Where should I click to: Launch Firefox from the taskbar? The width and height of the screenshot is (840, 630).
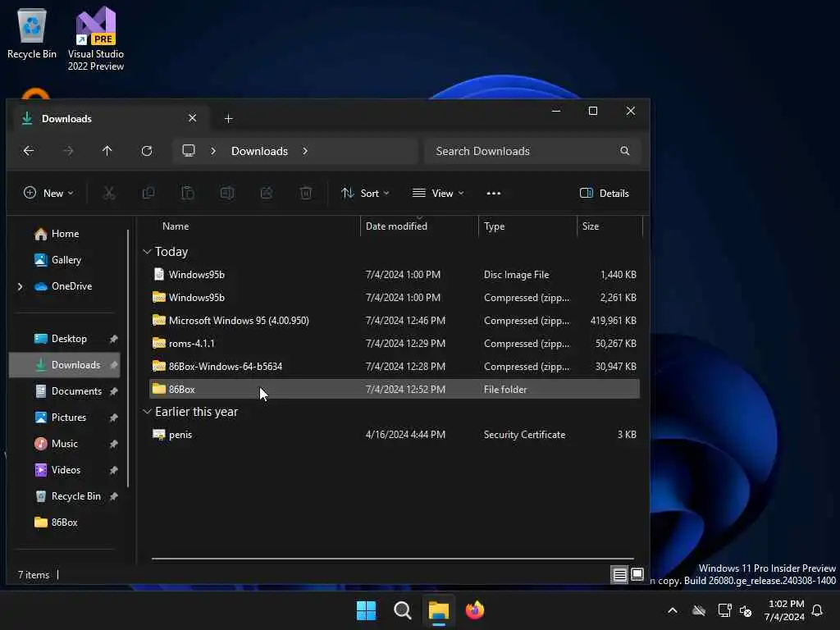click(475, 610)
